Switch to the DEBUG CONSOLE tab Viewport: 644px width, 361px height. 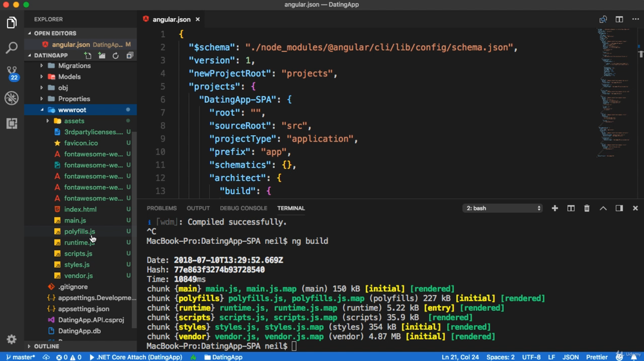coord(243,208)
